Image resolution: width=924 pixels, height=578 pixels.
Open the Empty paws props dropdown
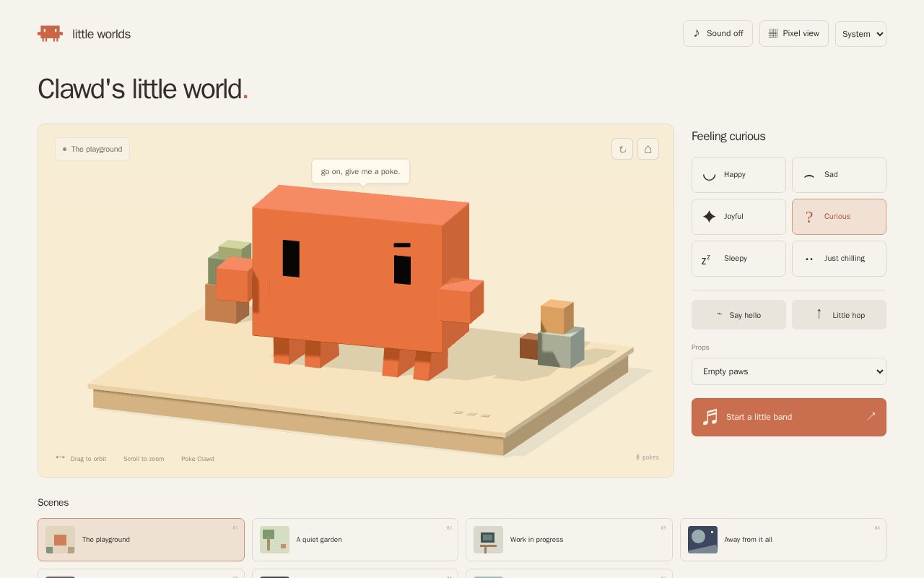pyautogui.click(x=789, y=371)
